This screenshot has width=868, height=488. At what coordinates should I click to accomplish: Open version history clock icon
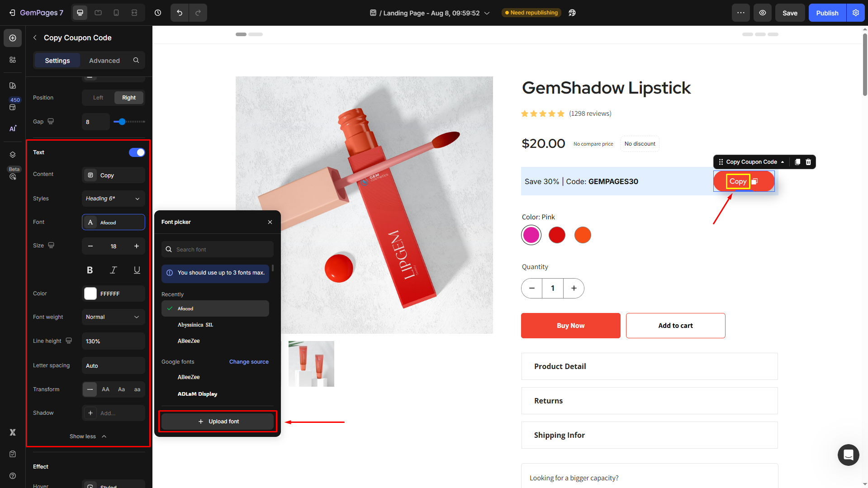click(x=158, y=13)
